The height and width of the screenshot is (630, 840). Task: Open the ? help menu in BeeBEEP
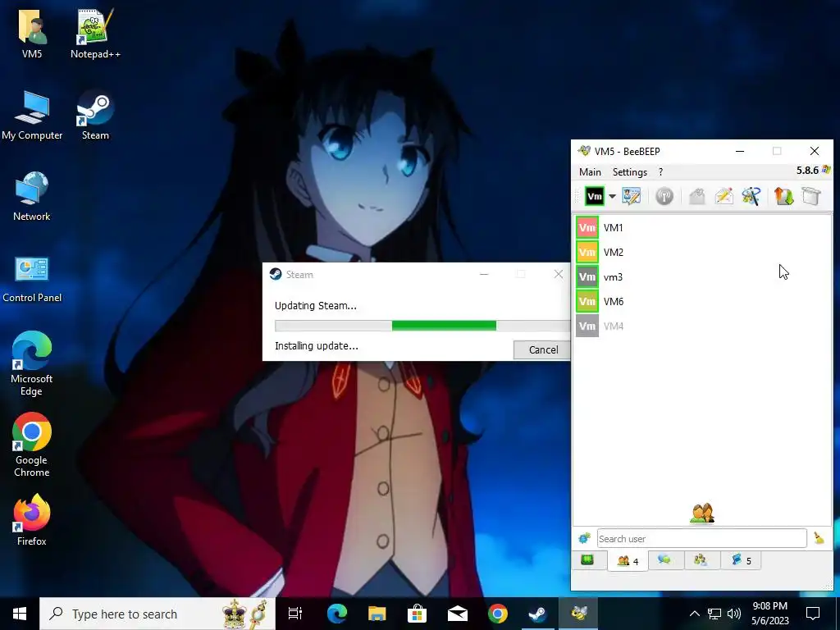tap(660, 172)
